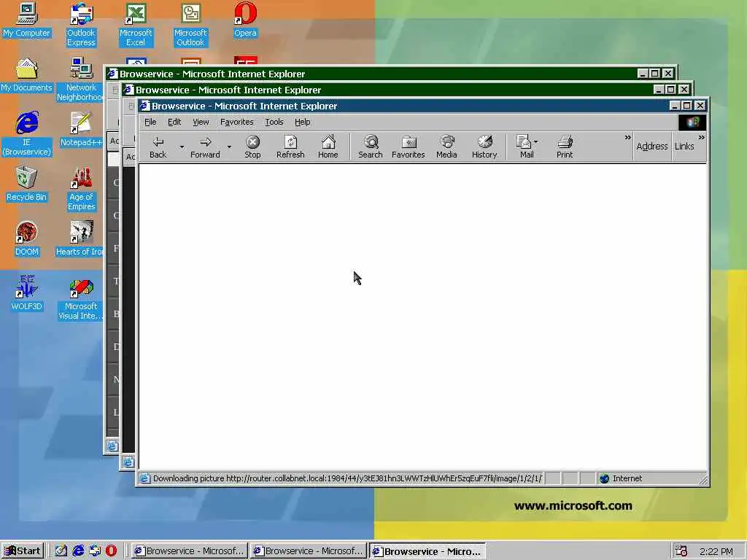Screen dimensions: 747x560
Task: Minimize the front Browservice window
Action: pyautogui.click(x=675, y=106)
